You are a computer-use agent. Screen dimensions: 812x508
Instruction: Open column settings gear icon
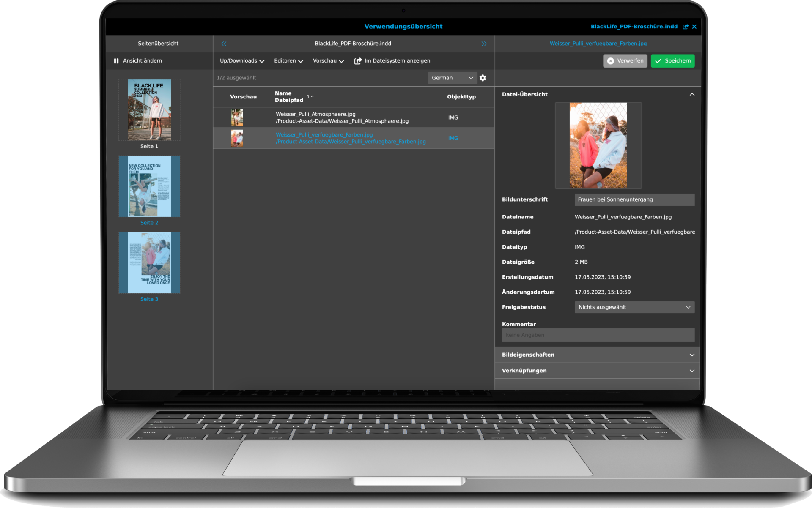[483, 78]
